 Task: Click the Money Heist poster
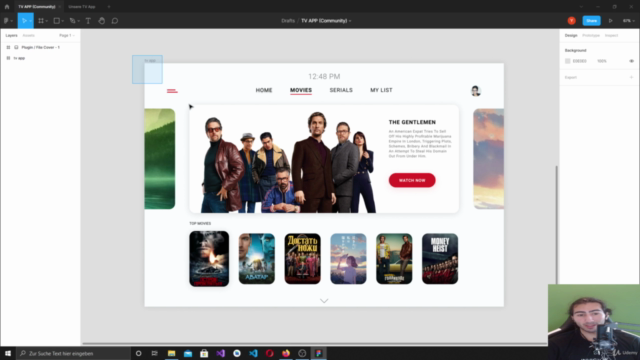tap(440, 259)
